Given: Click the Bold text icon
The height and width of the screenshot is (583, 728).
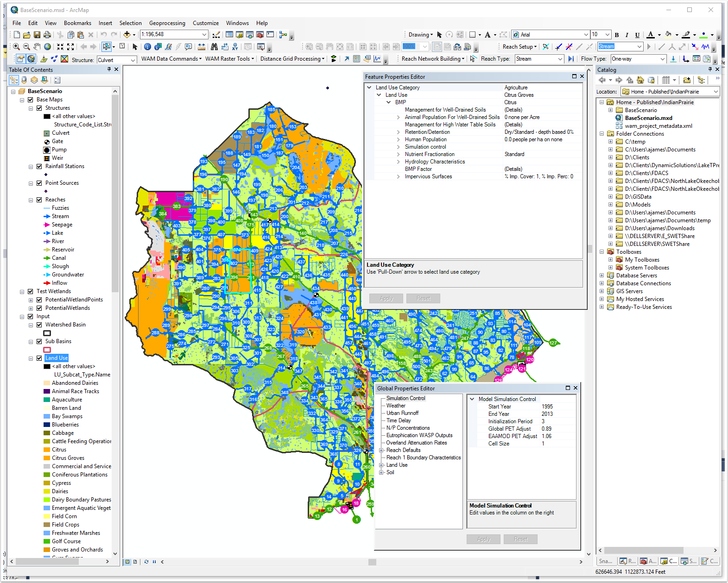Looking at the screenshot, I should tap(617, 35).
